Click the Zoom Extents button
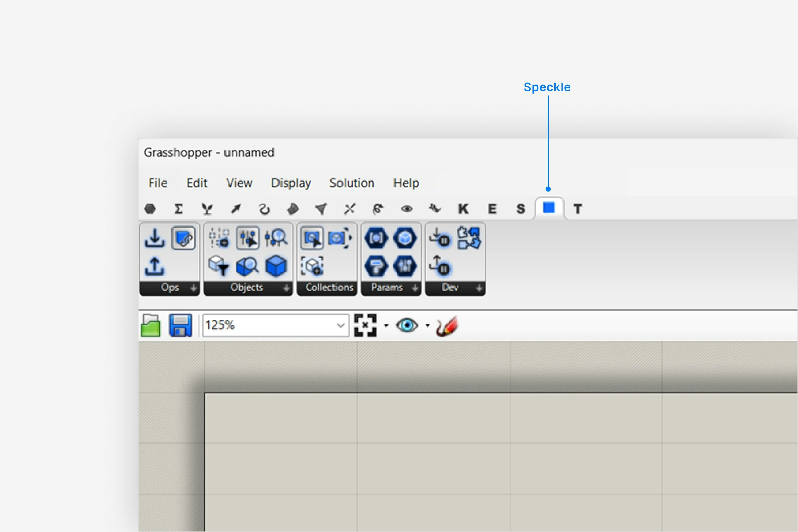This screenshot has width=798, height=532. click(365, 325)
